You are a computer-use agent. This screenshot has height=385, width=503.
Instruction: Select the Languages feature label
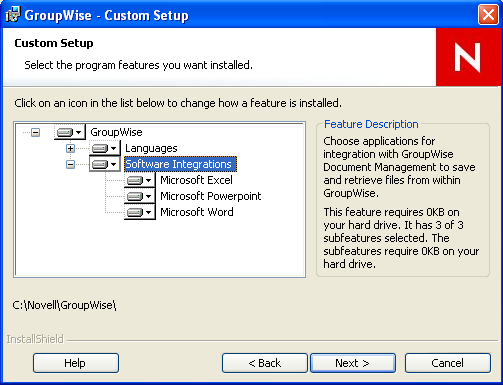[x=151, y=148]
